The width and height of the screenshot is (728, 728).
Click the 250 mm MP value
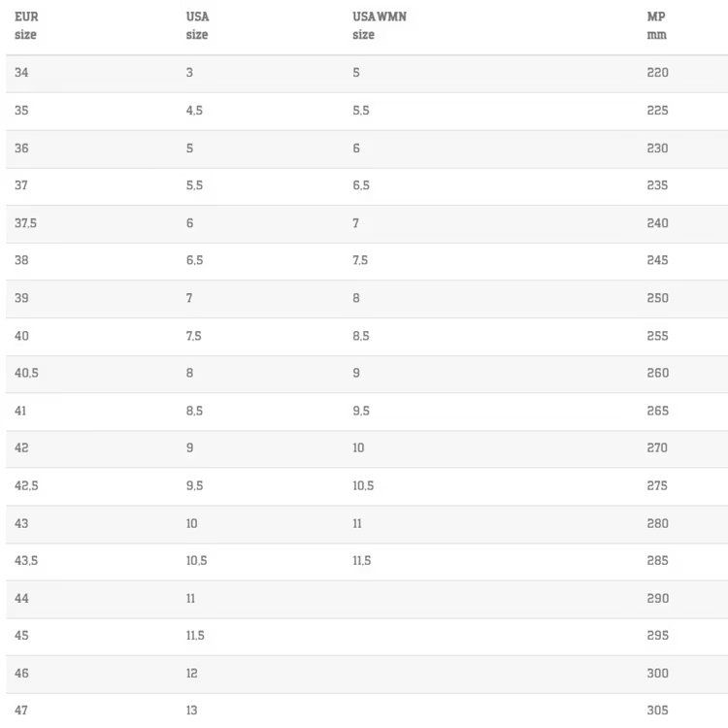pyautogui.click(x=657, y=298)
